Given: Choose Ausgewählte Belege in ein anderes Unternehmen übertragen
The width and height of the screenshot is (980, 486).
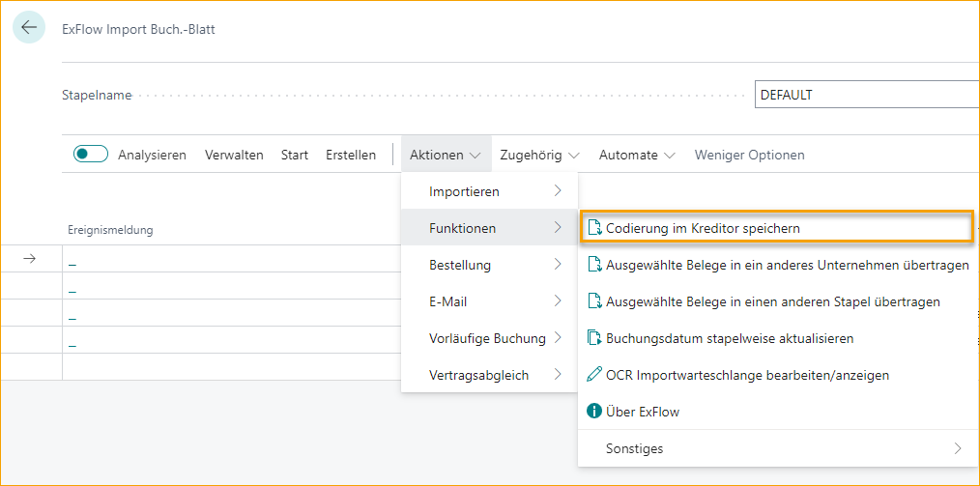Looking at the screenshot, I should tap(778, 266).
